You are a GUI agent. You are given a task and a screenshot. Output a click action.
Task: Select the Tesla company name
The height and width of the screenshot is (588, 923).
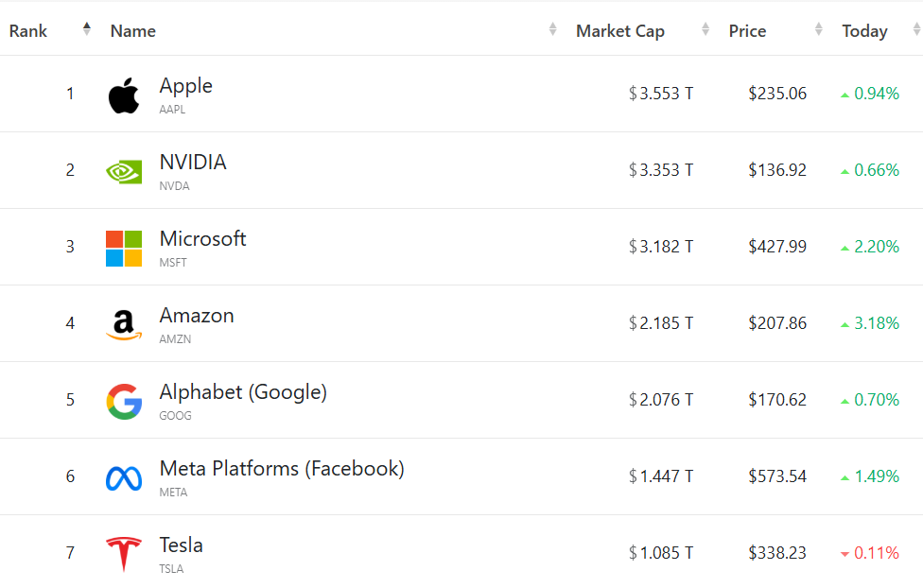point(182,545)
